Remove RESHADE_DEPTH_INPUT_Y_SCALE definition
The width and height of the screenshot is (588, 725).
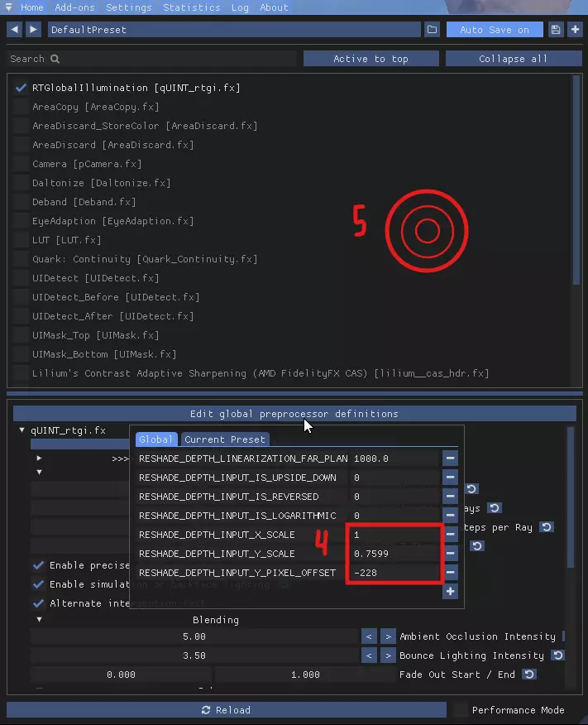tap(451, 554)
